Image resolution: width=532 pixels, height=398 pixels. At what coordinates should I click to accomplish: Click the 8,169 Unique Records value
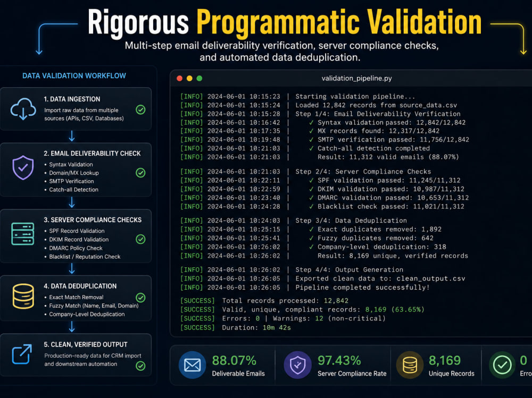pos(445,360)
